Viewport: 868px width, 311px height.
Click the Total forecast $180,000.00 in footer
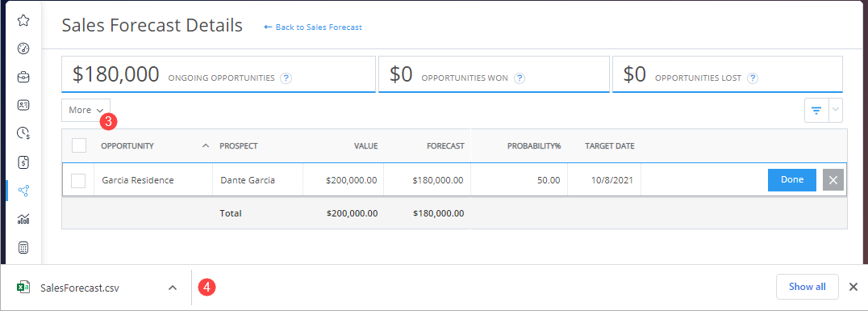pos(438,213)
